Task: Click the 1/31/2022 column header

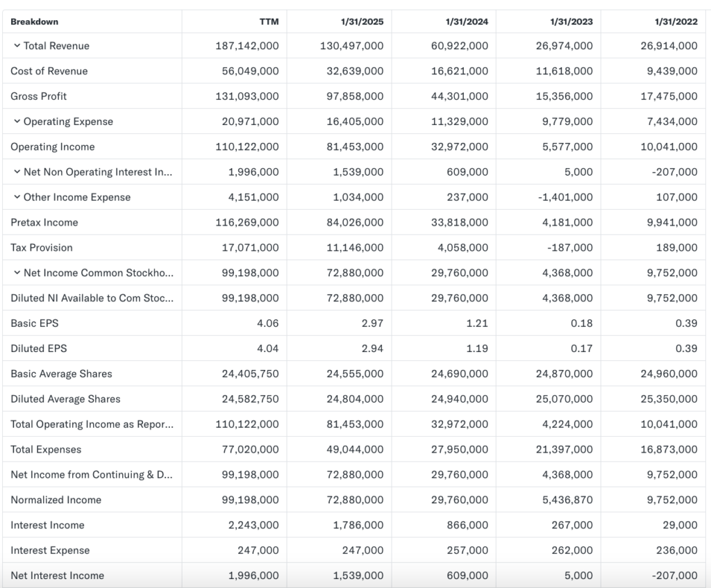Action: [x=676, y=22]
